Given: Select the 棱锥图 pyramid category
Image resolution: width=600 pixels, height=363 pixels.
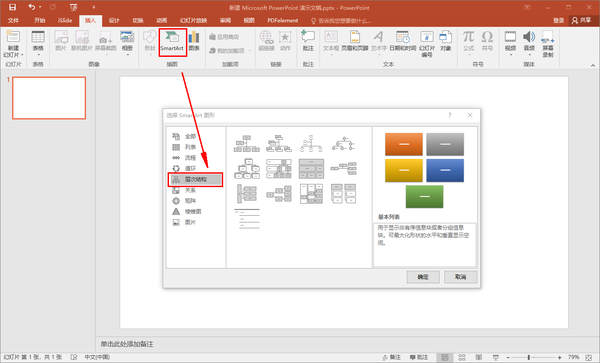Looking at the screenshot, I should point(187,211).
